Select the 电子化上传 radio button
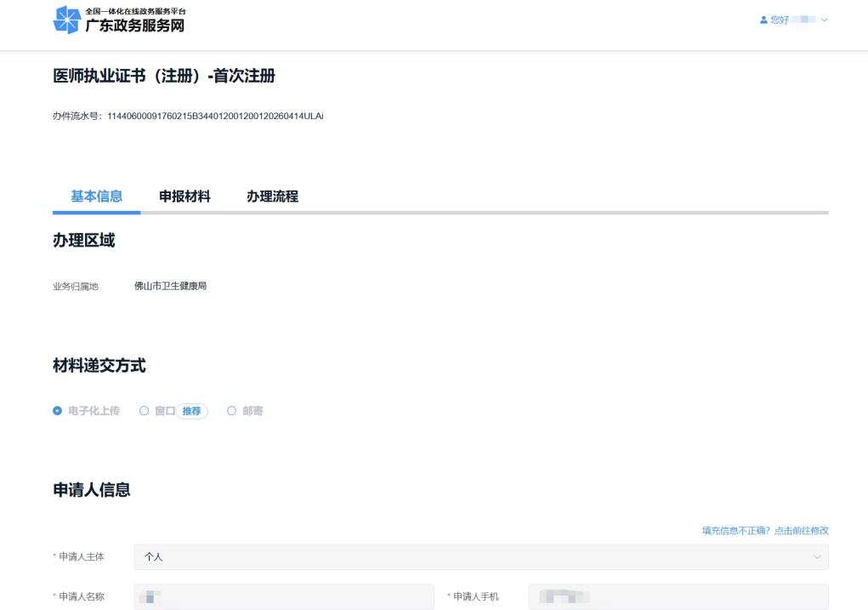The width and height of the screenshot is (868, 610). (x=58, y=411)
